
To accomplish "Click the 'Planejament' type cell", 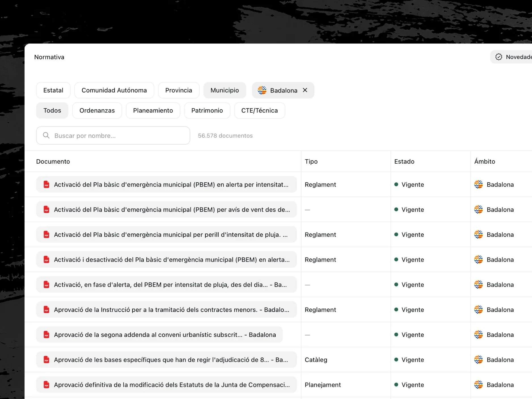I will pos(323,385).
